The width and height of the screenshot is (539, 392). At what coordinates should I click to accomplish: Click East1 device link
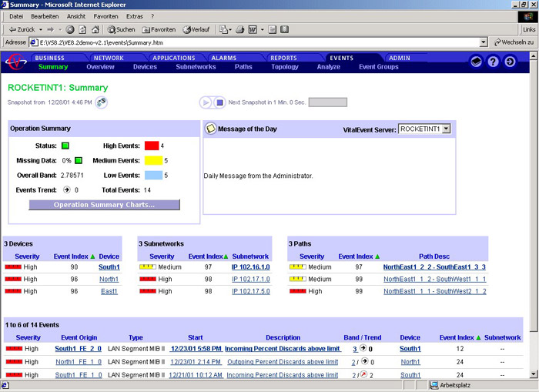point(109,291)
